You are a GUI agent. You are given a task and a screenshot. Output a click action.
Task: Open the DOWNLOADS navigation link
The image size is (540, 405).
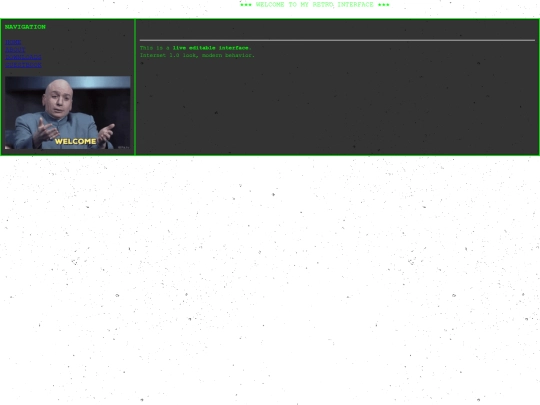coord(23,57)
